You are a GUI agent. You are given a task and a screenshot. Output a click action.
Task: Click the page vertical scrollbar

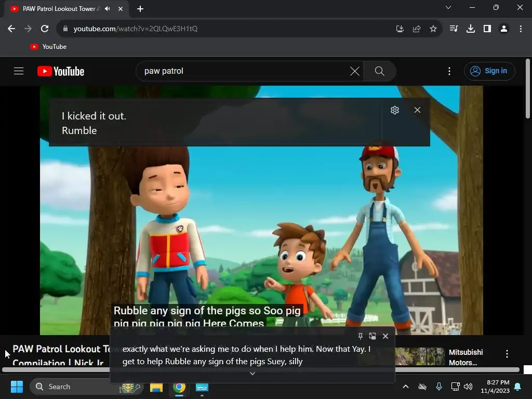point(528,89)
